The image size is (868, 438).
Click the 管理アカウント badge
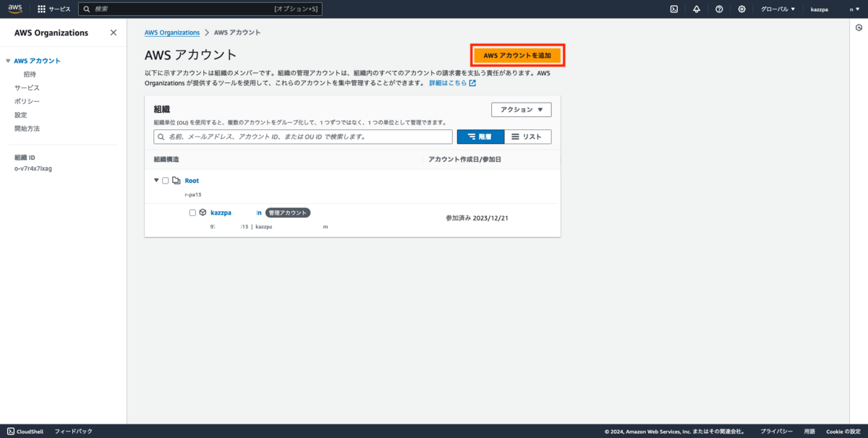[288, 212]
